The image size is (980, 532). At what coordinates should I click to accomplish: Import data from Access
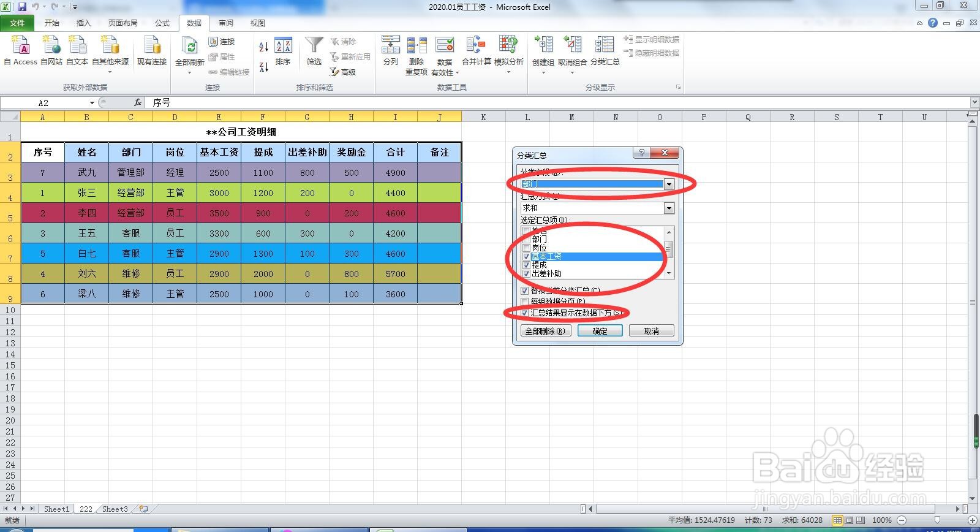tap(20, 50)
